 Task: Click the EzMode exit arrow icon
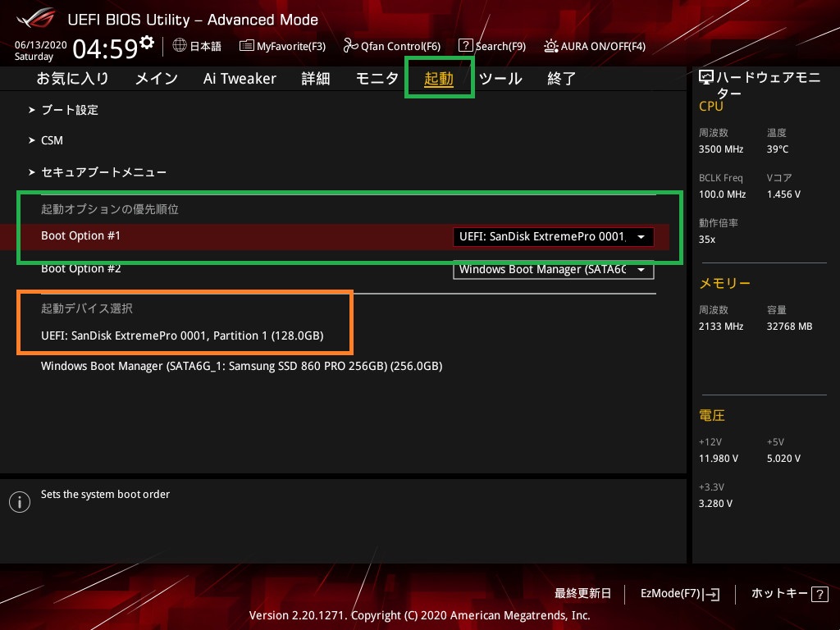point(712,594)
